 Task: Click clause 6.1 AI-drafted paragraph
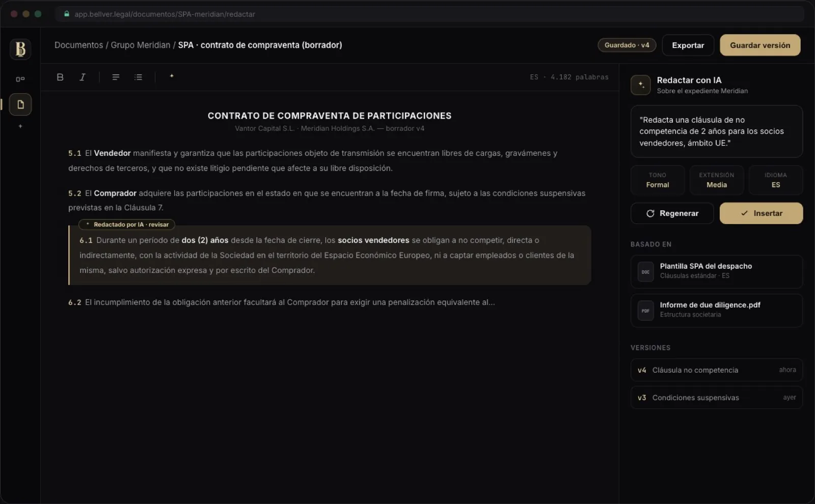(330, 255)
